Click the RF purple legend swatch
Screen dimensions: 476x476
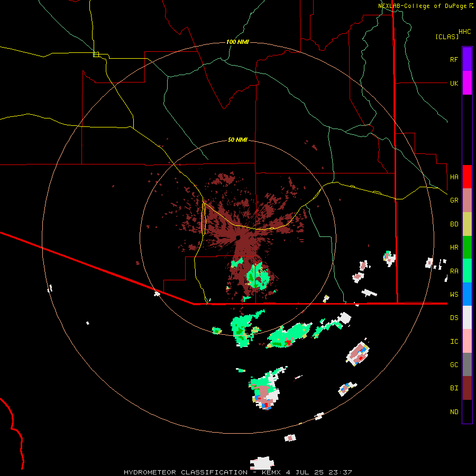coord(467,59)
